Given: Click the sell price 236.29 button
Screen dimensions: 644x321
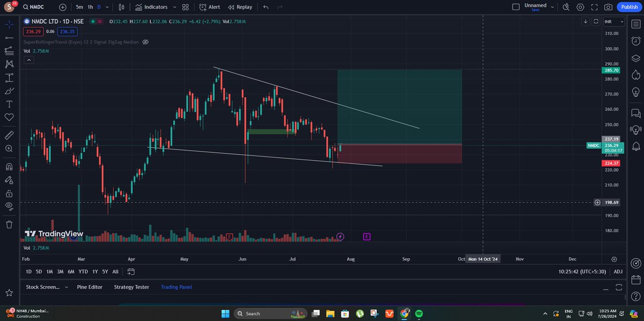Looking at the screenshot, I should pyautogui.click(x=33, y=32).
